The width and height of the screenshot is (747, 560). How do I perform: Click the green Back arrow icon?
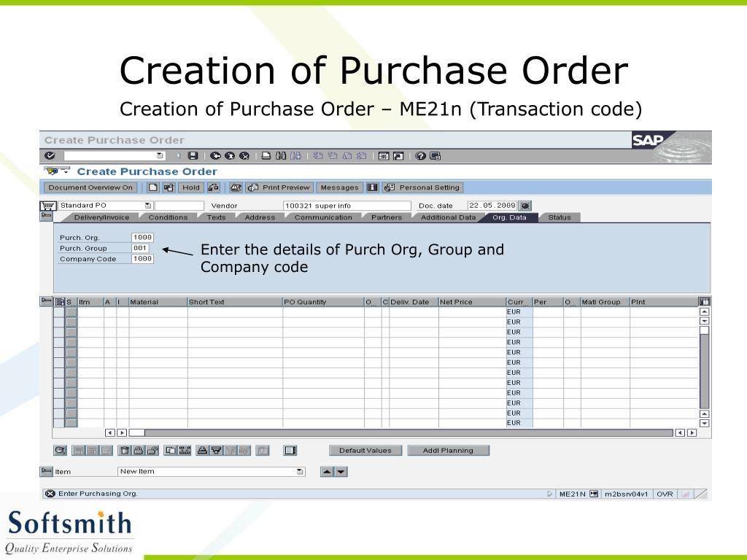[215, 156]
